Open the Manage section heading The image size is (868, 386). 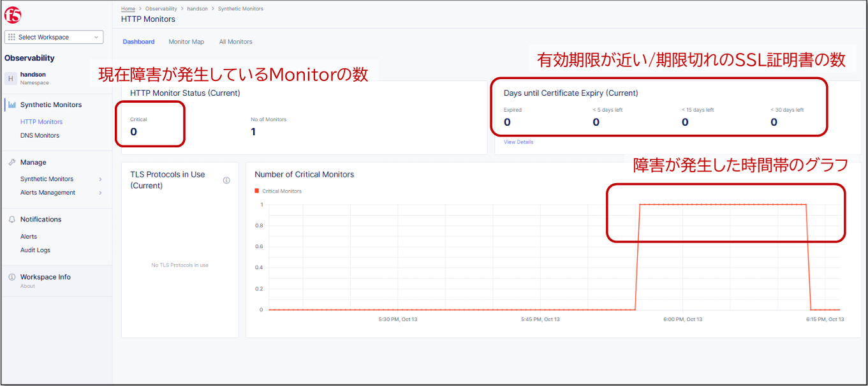pos(33,162)
